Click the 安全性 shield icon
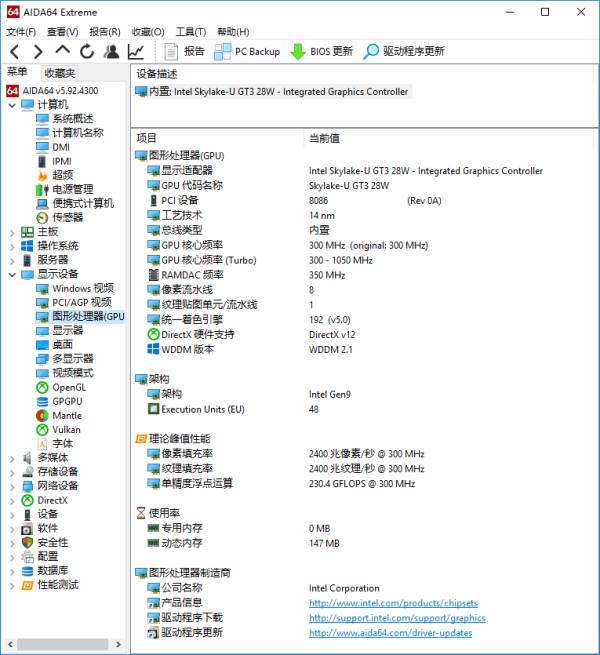This screenshot has height=655, width=600. [x=27, y=543]
